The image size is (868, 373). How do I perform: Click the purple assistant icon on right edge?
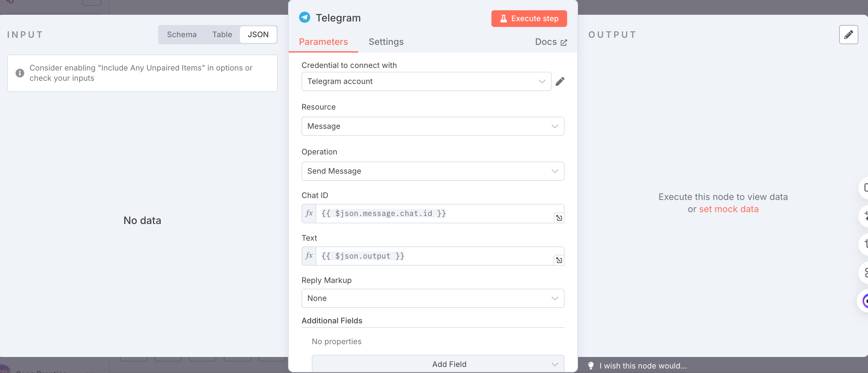(864, 301)
